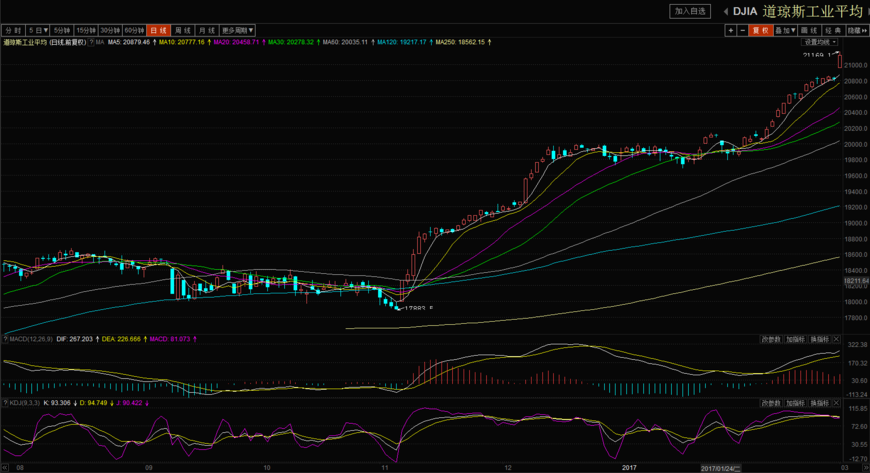Select the 日线 daily chart tab
The height and width of the screenshot is (473, 870).
click(158, 31)
